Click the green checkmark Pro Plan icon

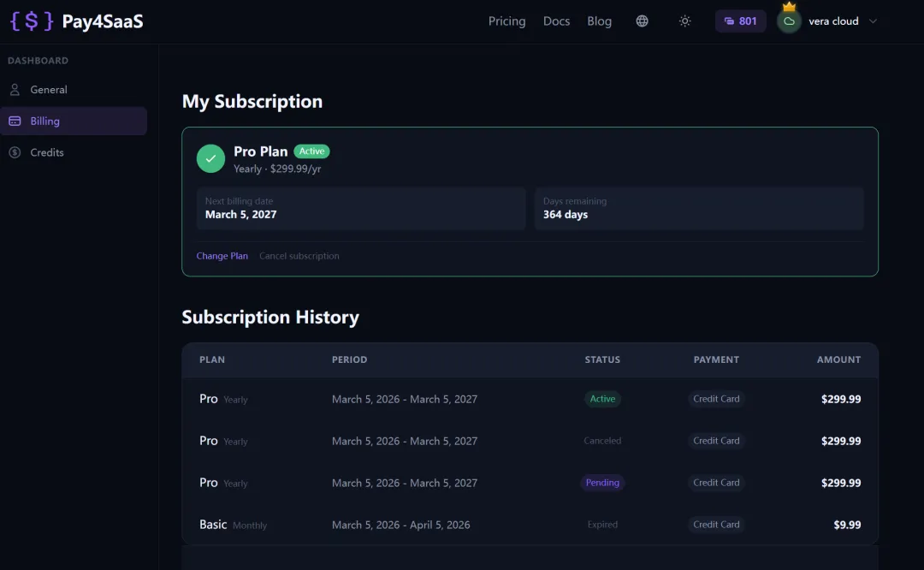coord(210,158)
